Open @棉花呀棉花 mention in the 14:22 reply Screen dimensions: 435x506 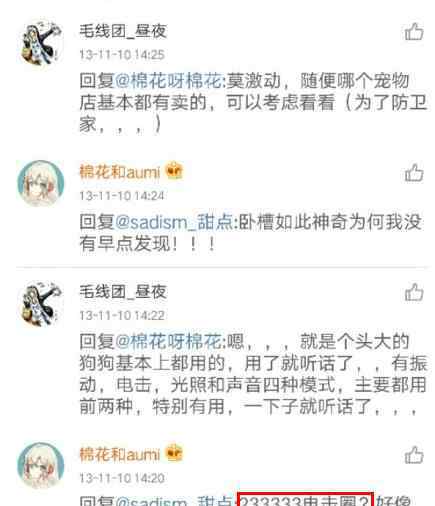tap(168, 342)
